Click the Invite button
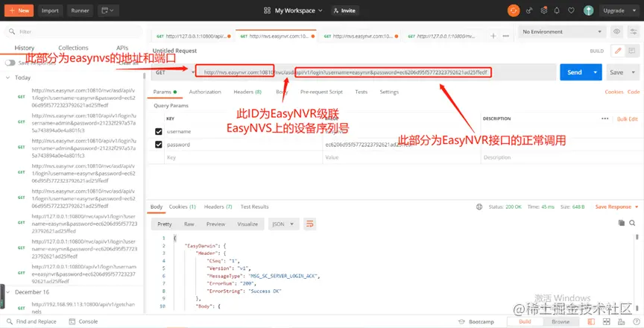The image size is (644, 328). (345, 10)
